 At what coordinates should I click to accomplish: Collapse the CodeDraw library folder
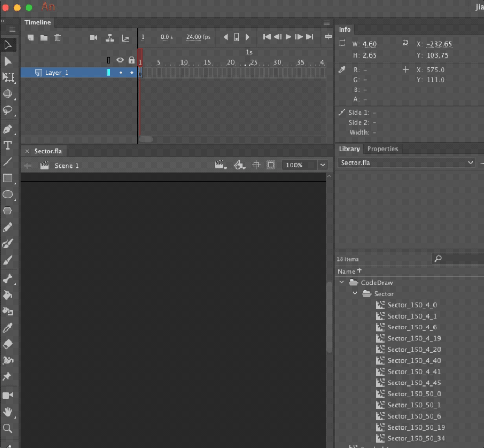pos(341,282)
